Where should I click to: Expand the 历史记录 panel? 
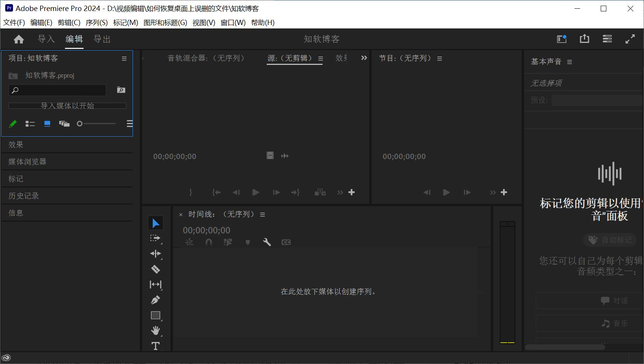click(24, 196)
